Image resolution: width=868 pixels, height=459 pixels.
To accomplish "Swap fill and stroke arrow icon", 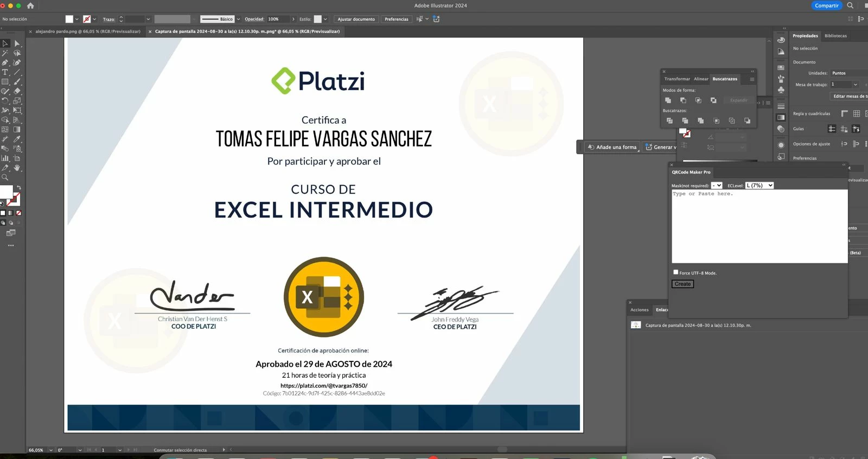I will click(18, 188).
